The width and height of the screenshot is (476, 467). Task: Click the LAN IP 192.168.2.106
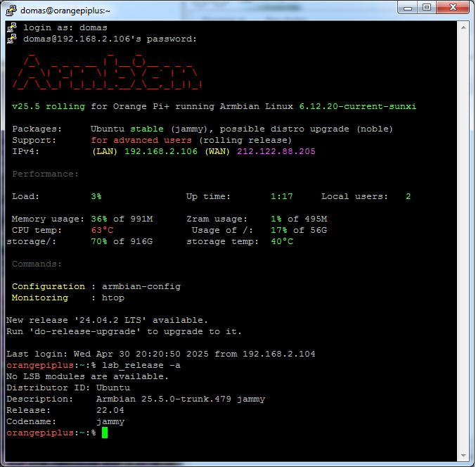pos(161,151)
